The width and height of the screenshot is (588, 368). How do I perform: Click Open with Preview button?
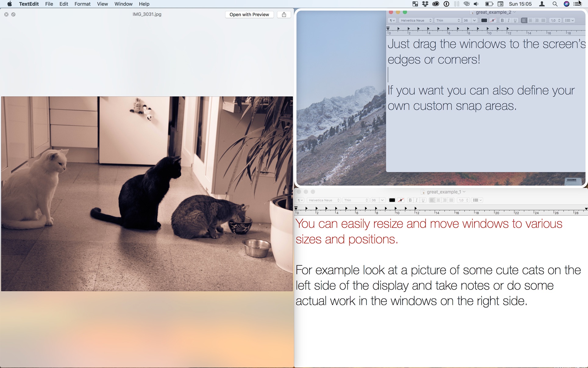(x=249, y=14)
